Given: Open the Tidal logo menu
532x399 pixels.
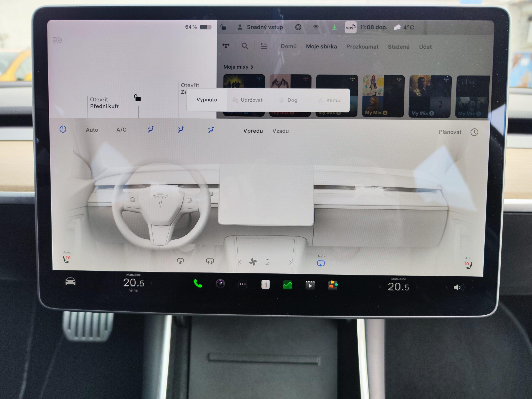Looking at the screenshot, I should 226,46.
